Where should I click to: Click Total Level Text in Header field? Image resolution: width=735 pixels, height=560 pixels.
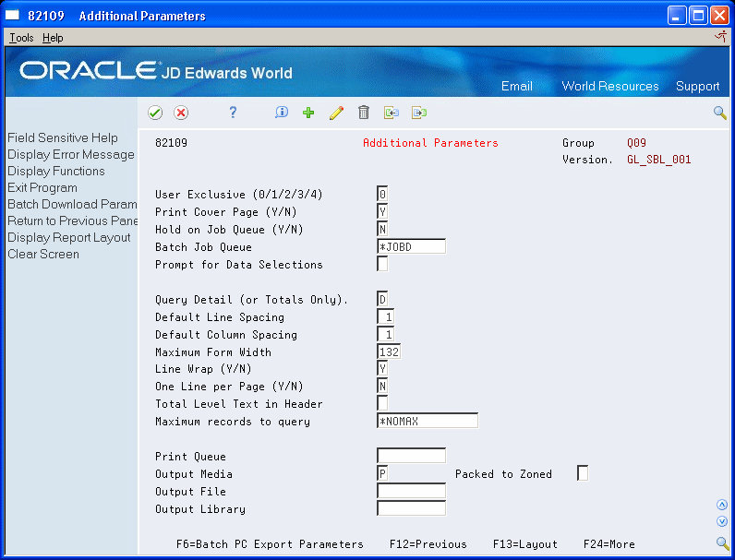[382, 403]
